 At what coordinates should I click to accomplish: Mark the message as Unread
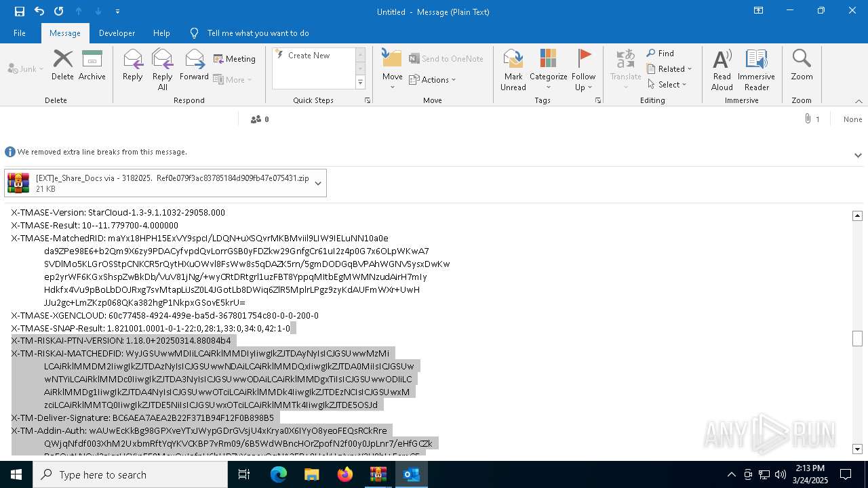(x=513, y=69)
